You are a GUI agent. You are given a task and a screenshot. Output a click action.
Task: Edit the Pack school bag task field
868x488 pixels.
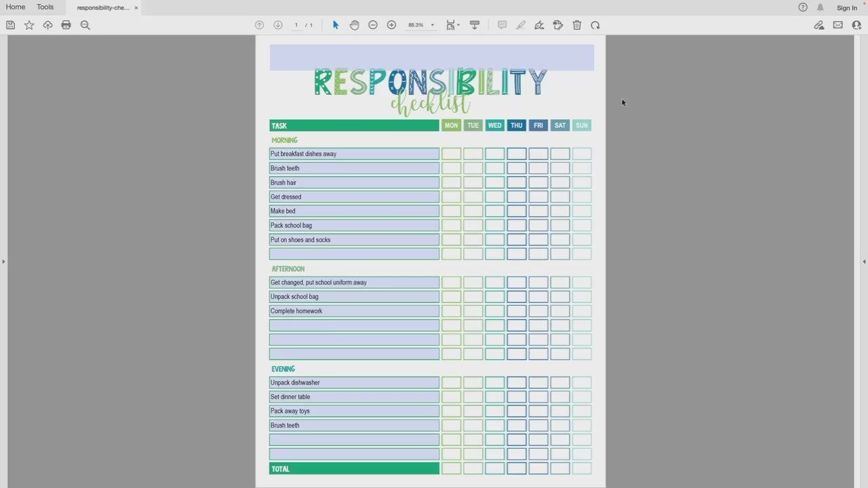354,226
